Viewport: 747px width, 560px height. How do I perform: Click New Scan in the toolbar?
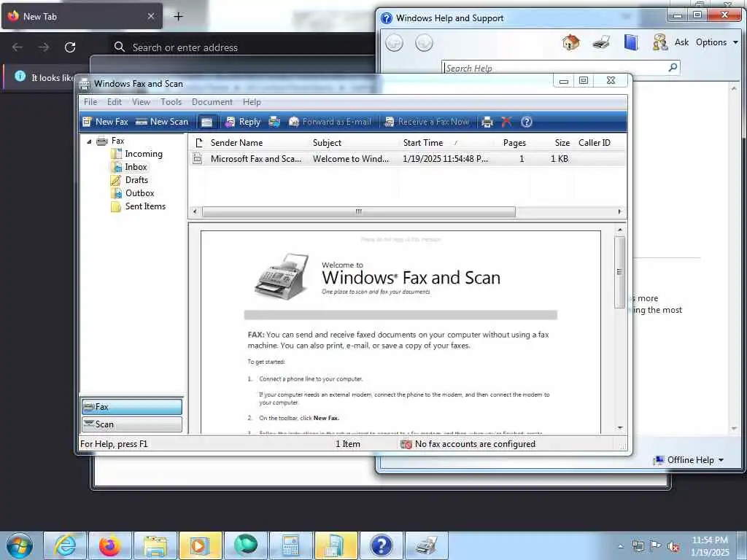point(162,122)
